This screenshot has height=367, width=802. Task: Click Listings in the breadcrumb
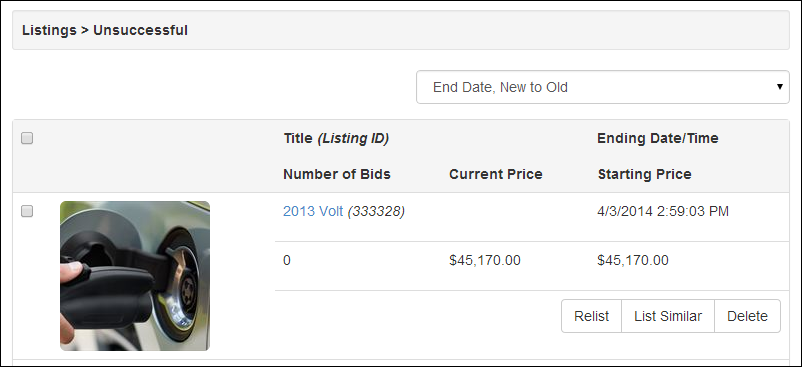[x=49, y=31]
